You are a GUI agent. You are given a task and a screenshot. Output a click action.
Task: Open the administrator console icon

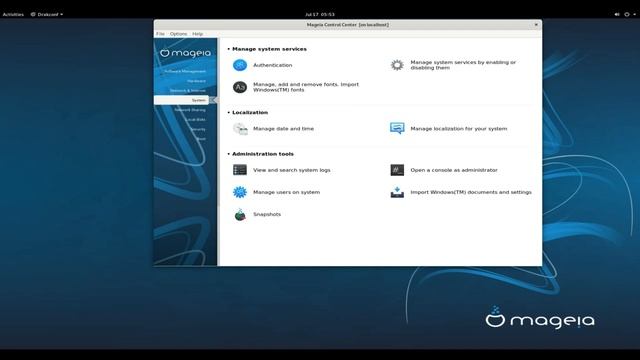[397, 170]
